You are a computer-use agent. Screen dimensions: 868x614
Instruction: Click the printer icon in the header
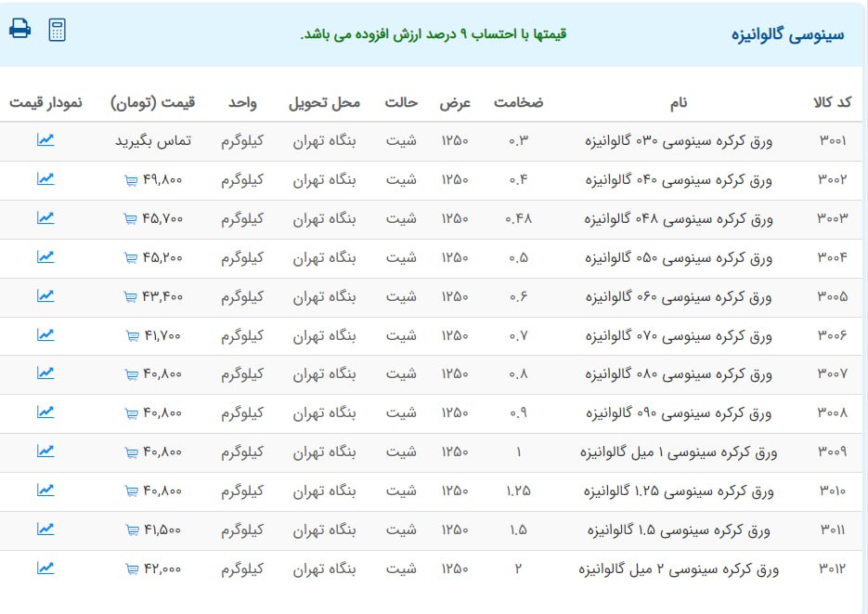(x=19, y=30)
